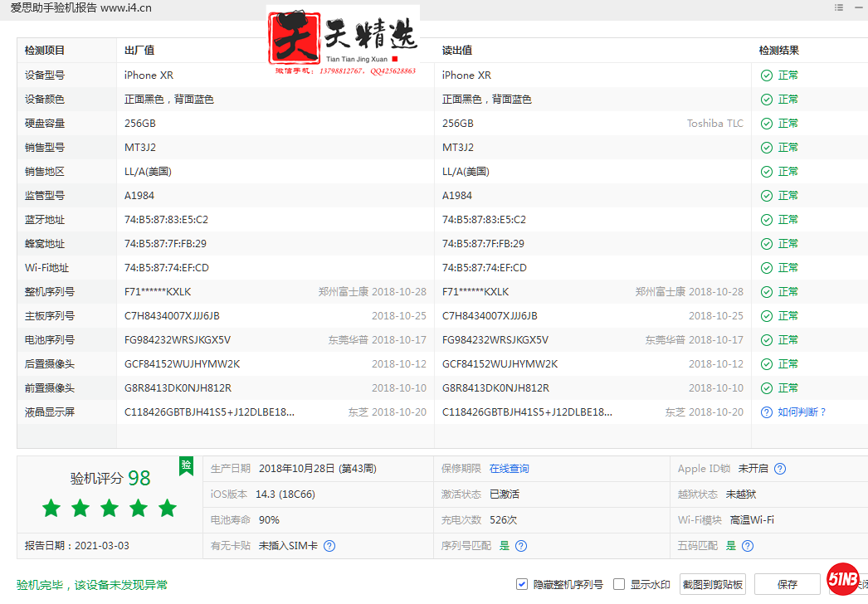The image size is (868, 604).
Task: Click help icon next to 序列号匹配
Action: tap(521, 546)
